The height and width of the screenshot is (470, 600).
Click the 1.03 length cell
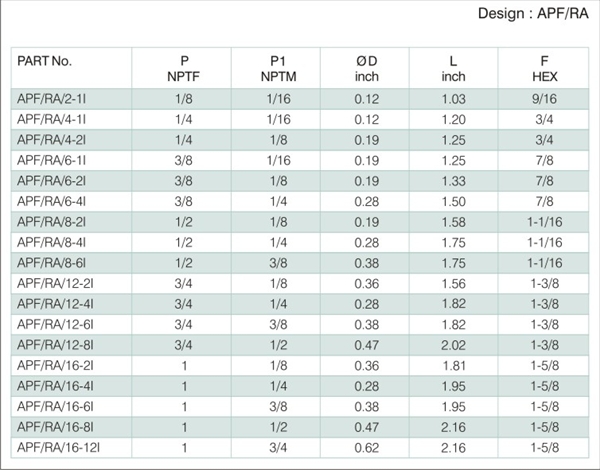coord(453,99)
